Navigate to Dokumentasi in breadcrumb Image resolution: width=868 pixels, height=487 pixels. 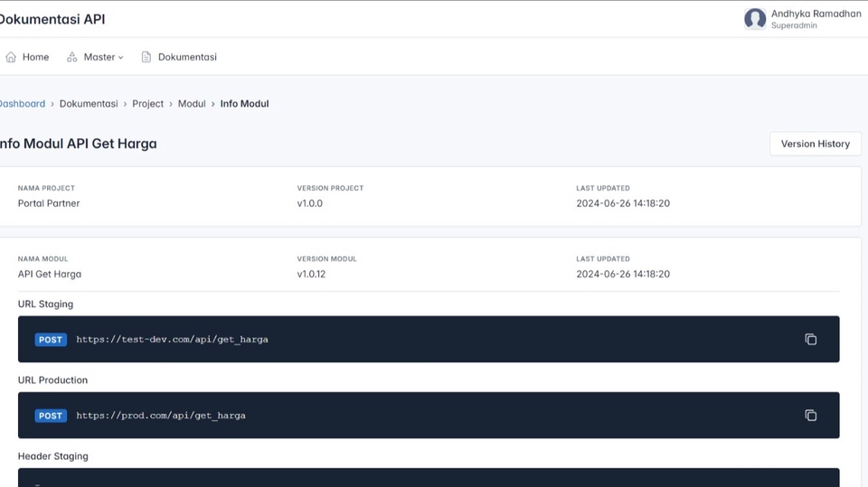click(89, 104)
